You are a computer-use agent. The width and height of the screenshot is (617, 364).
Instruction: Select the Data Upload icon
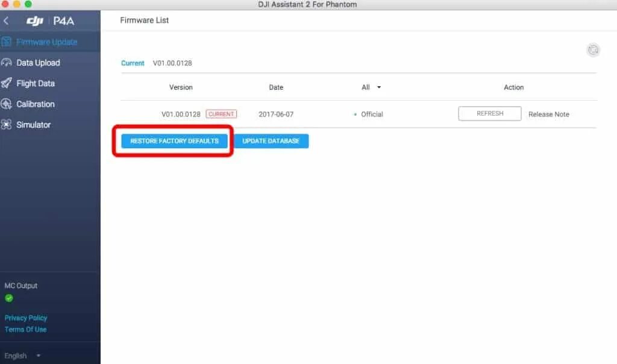click(7, 63)
